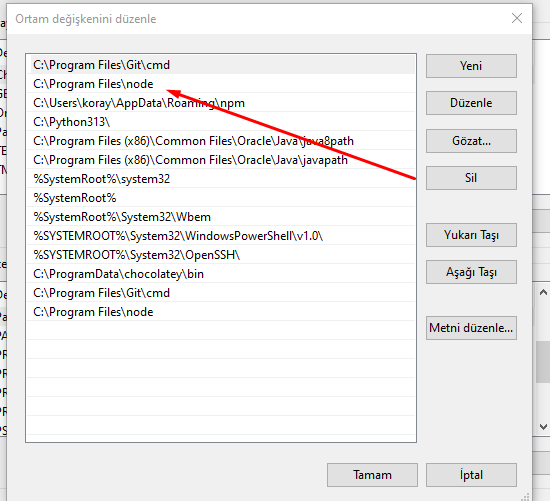This screenshot has height=501, width=550.
Task: Select the C:\Python313\ path entry
Action: coord(221,122)
